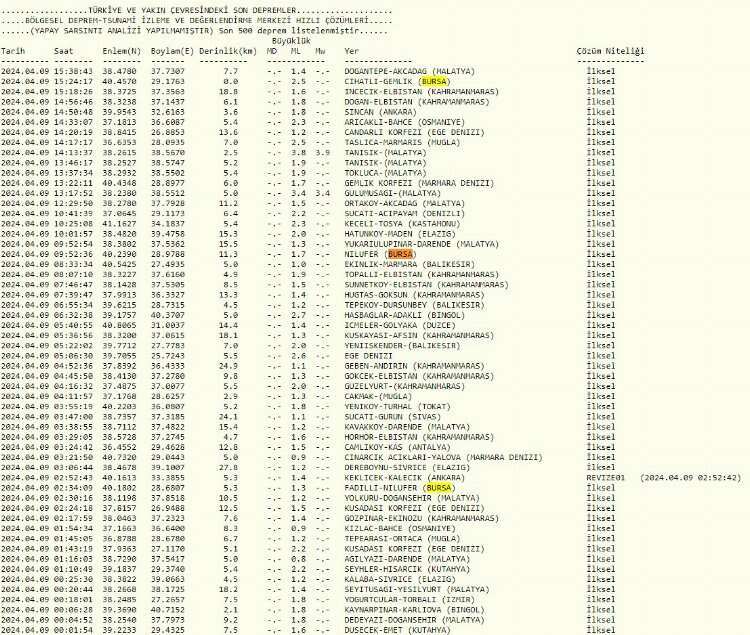This screenshot has height=635, width=750.
Task: Click the SUCATI-GURUN (SIVAS) location
Action: pos(384,417)
